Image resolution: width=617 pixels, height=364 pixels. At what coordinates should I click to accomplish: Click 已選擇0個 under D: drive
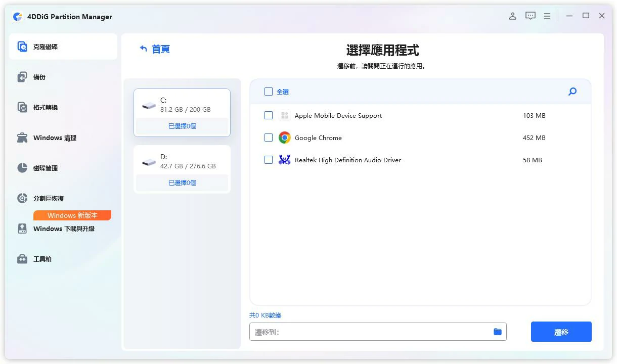pyautogui.click(x=182, y=183)
